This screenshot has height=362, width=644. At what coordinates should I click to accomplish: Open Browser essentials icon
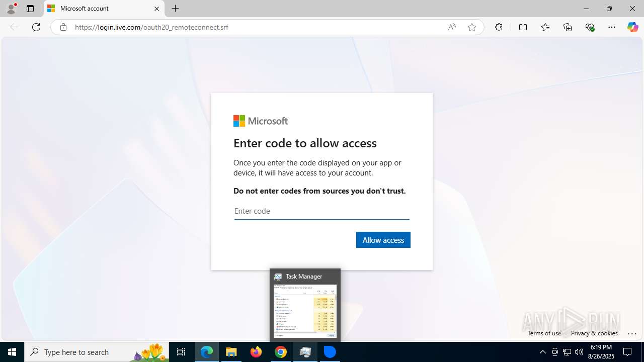point(590,27)
